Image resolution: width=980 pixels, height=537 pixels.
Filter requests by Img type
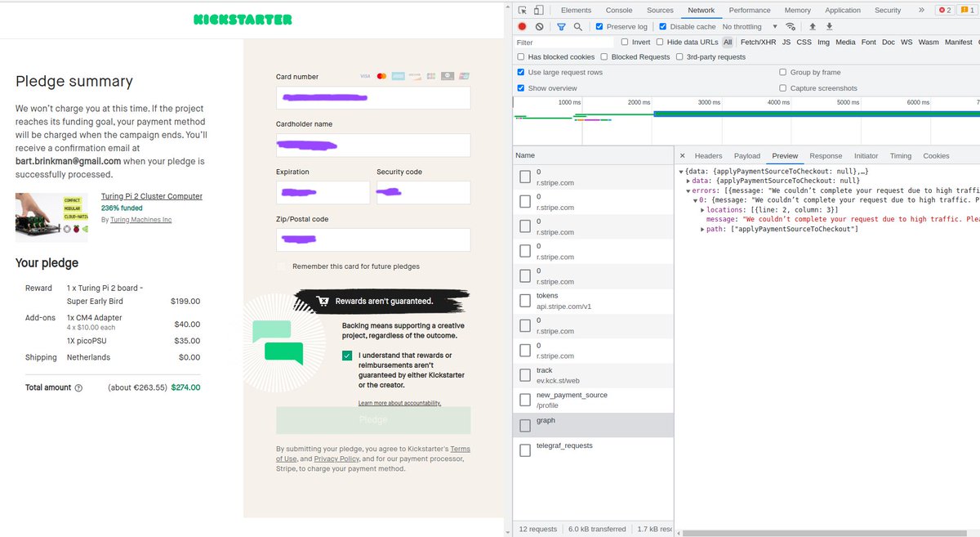click(x=823, y=42)
